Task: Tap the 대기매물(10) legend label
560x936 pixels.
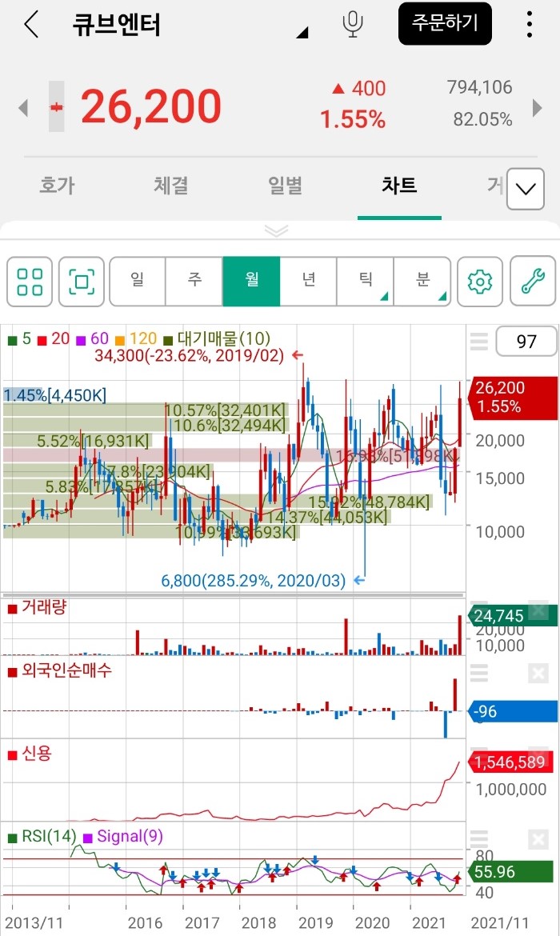Action: point(218,339)
